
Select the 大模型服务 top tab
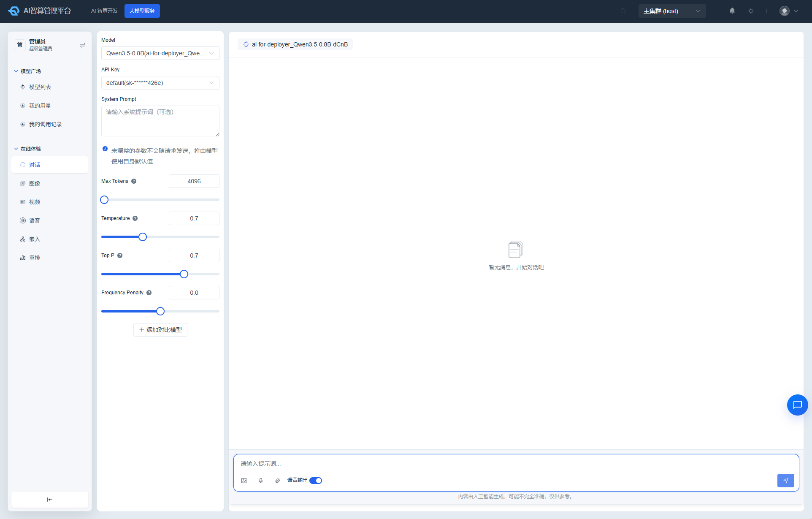pos(142,11)
